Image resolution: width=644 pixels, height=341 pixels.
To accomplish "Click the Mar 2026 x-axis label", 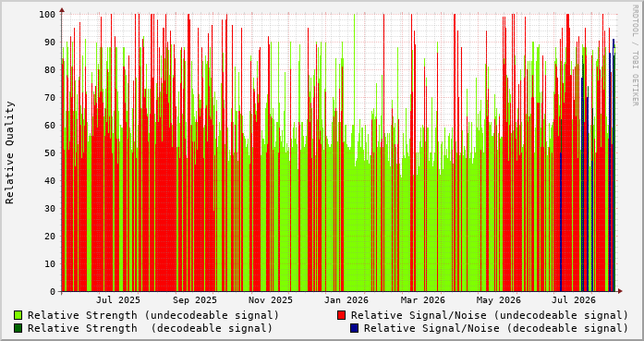I will click(x=422, y=300).
